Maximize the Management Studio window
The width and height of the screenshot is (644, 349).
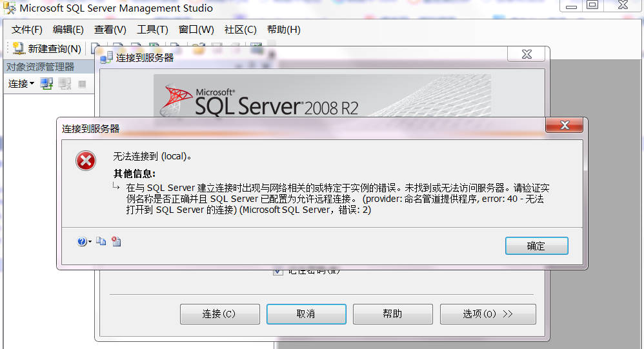[592, 5]
